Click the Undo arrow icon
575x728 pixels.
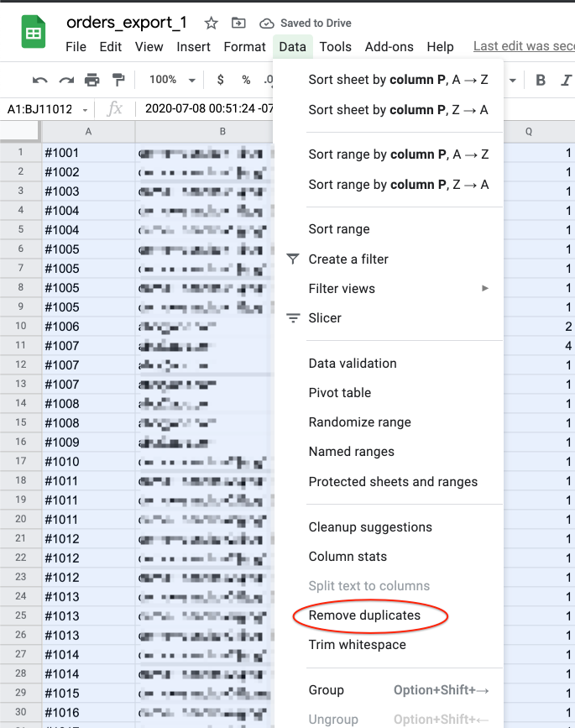pyautogui.click(x=40, y=81)
